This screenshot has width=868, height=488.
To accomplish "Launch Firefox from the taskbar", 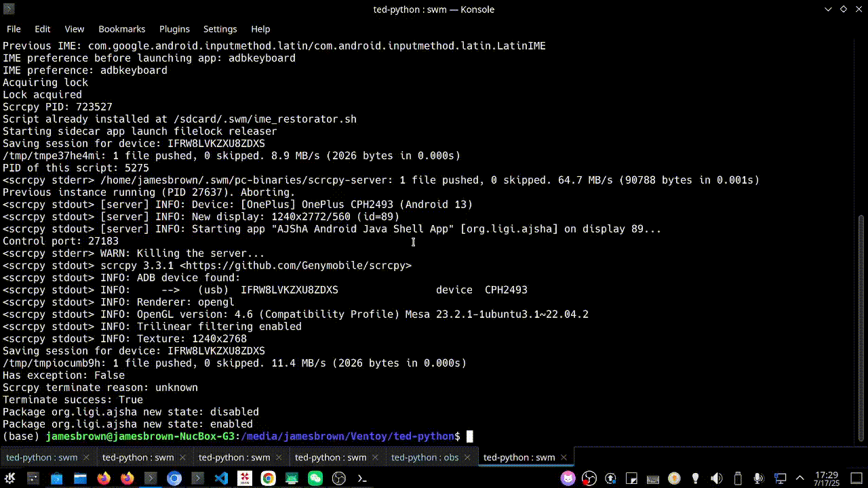I will 104,478.
